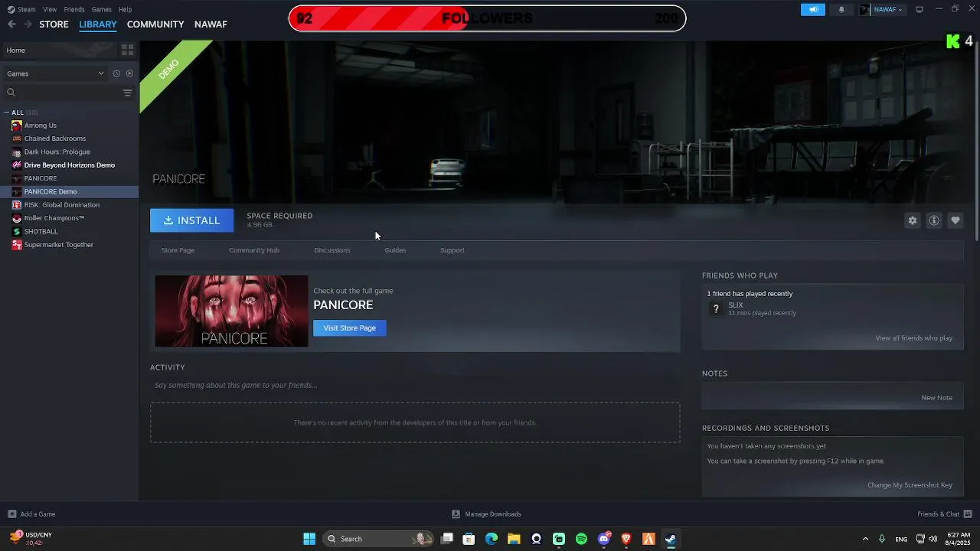980x551 pixels.
Task: Open the notifications bell icon
Action: [x=841, y=9]
